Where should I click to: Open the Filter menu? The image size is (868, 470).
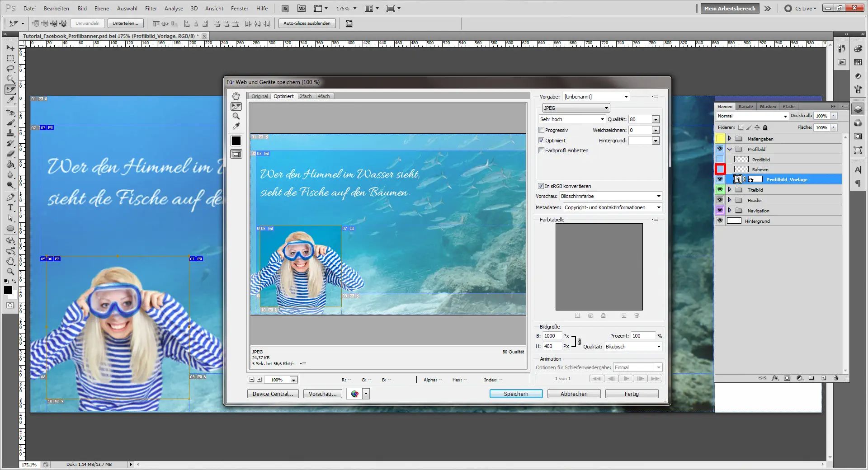click(x=151, y=8)
